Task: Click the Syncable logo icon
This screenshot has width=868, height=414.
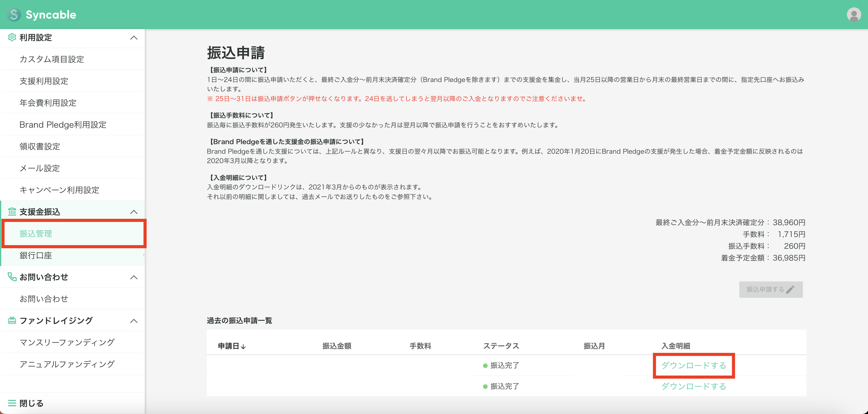Action: pos(14,15)
